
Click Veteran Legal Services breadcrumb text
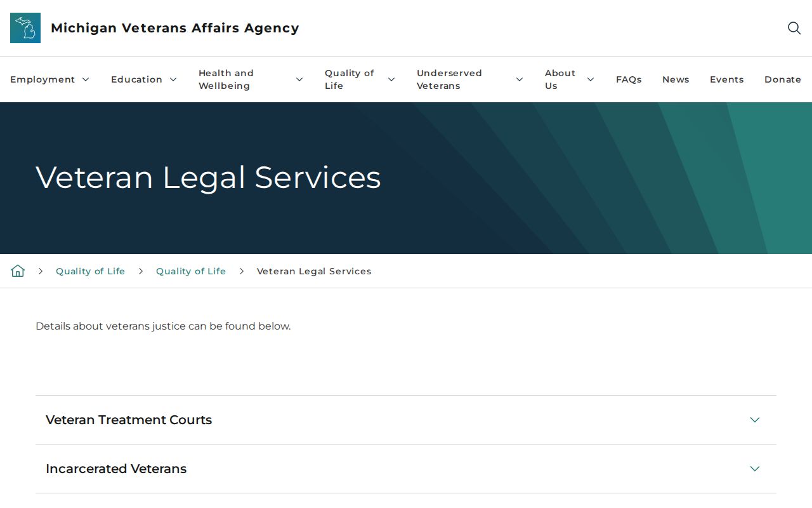314,271
